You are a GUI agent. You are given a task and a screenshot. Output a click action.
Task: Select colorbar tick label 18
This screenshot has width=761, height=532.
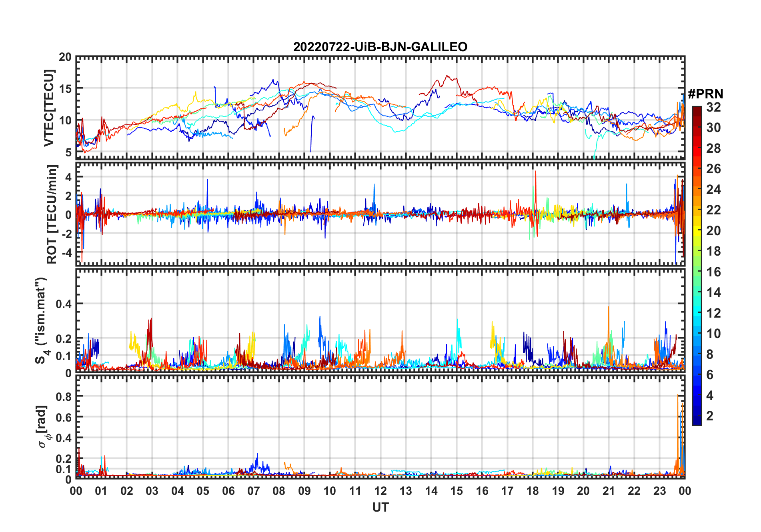[713, 251]
